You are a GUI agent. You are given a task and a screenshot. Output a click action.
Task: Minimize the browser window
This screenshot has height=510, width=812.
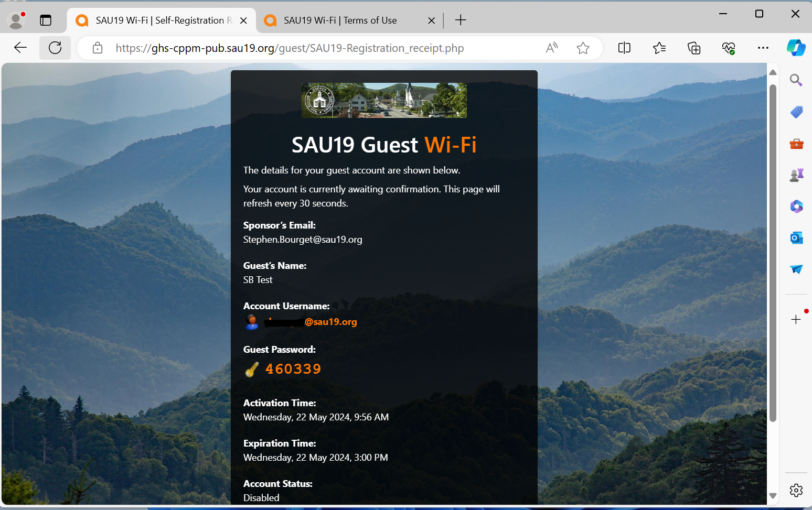point(723,14)
